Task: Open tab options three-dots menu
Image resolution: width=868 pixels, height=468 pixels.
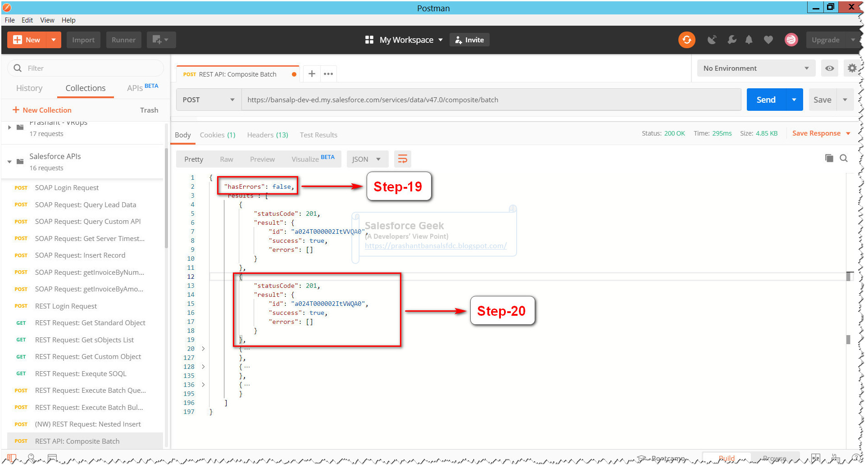Action: point(328,74)
